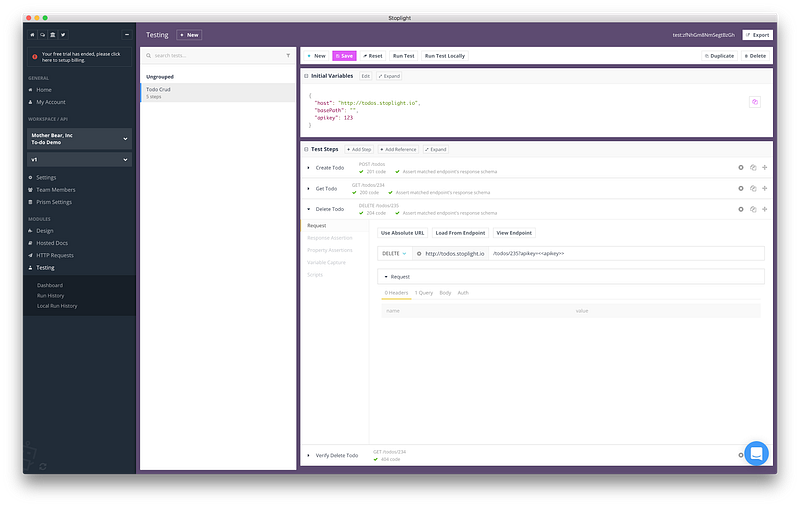This screenshot has height=507, width=800.
Task: Collapse the Delete Todo step arrow
Action: [x=308, y=209]
